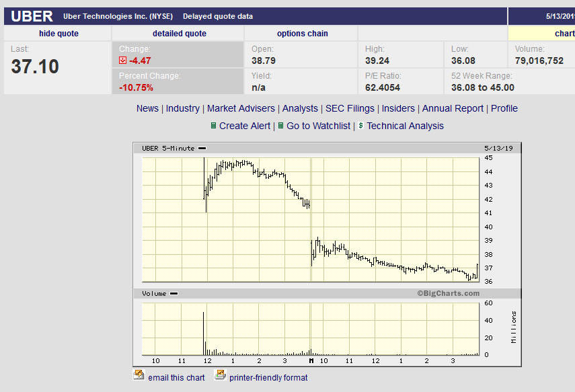The width and height of the screenshot is (575, 392).
Task: Click the email this chart envelope icon
Action: [139, 375]
